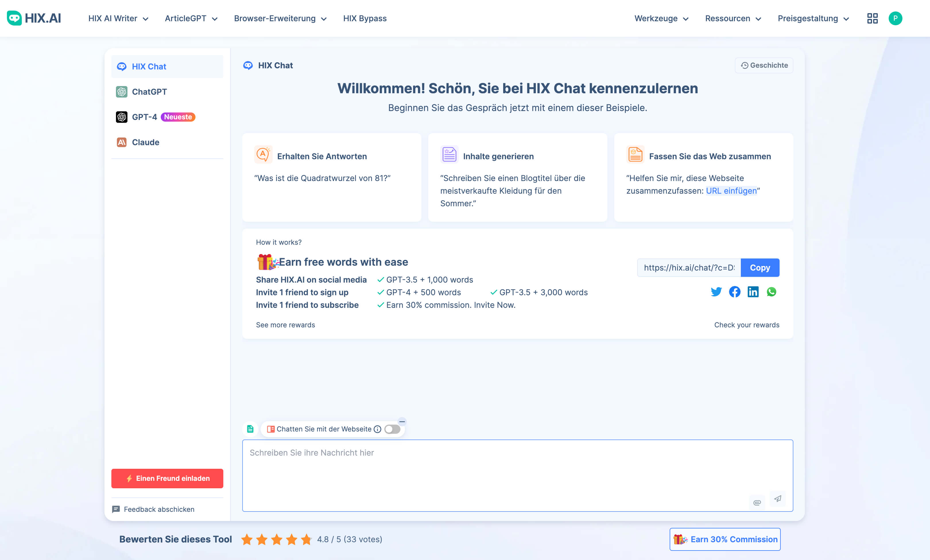Viewport: 930px width, 560px height.
Task: Rate the tool with the fifth star
Action: [307, 539]
